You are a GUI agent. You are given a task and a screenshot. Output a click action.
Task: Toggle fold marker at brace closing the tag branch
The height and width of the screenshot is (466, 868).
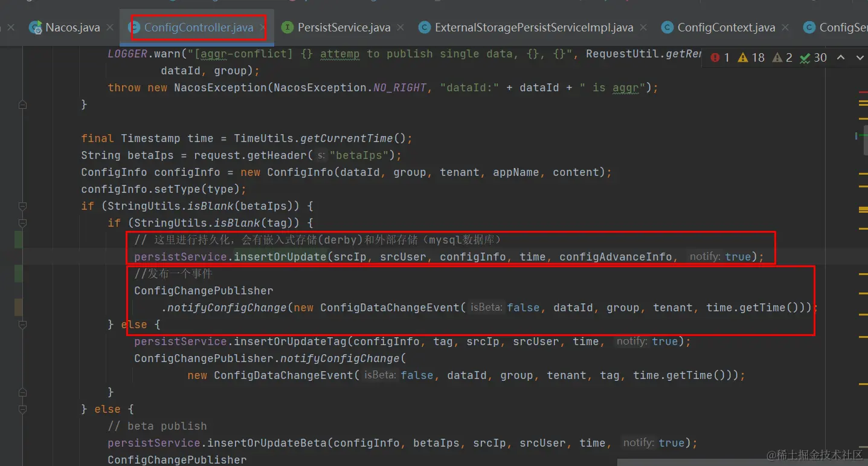tap(22, 392)
